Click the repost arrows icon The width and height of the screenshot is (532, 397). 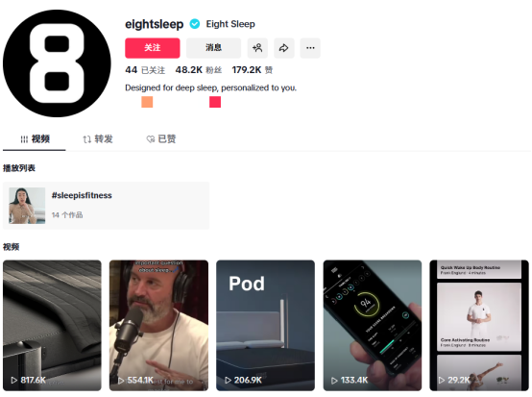click(x=86, y=139)
